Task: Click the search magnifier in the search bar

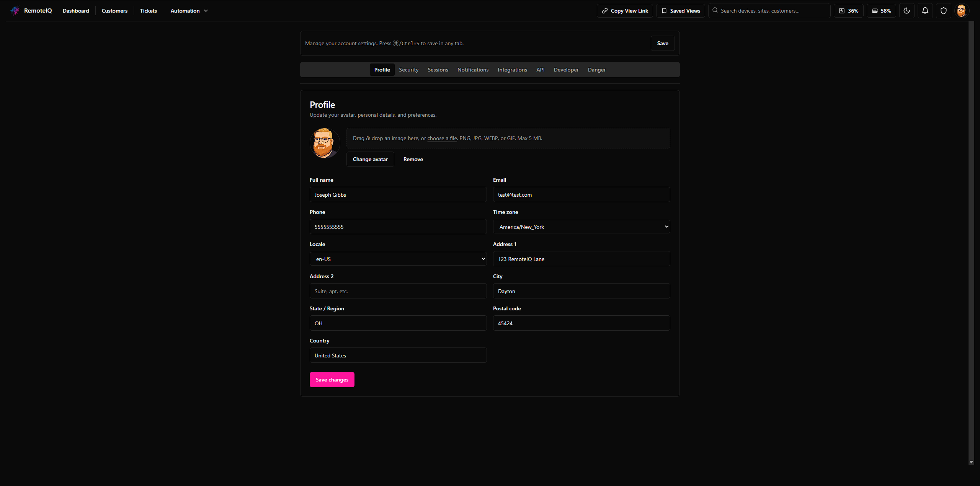Action: pos(715,10)
